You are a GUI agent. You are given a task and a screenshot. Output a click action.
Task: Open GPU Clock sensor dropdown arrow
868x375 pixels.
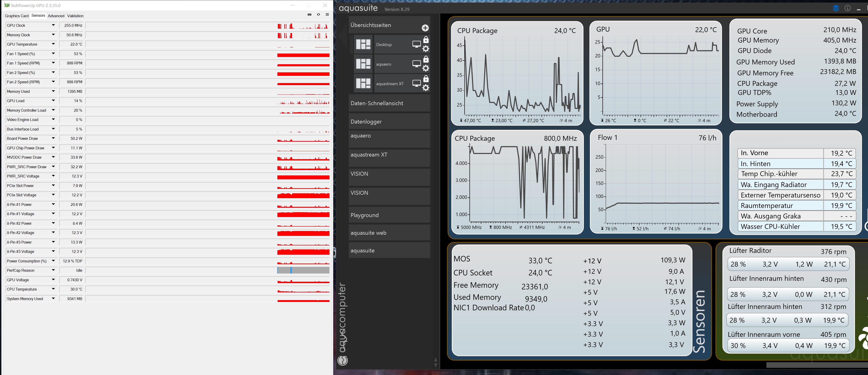pos(53,25)
